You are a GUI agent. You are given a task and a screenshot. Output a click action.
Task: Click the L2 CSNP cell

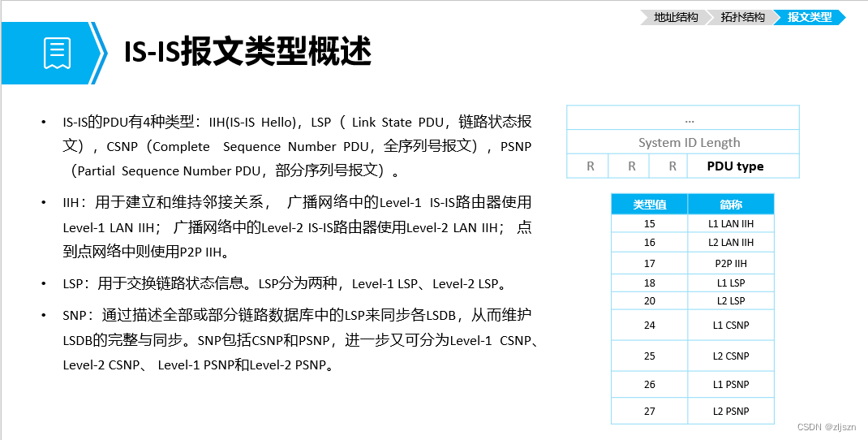(x=731, y=356)
